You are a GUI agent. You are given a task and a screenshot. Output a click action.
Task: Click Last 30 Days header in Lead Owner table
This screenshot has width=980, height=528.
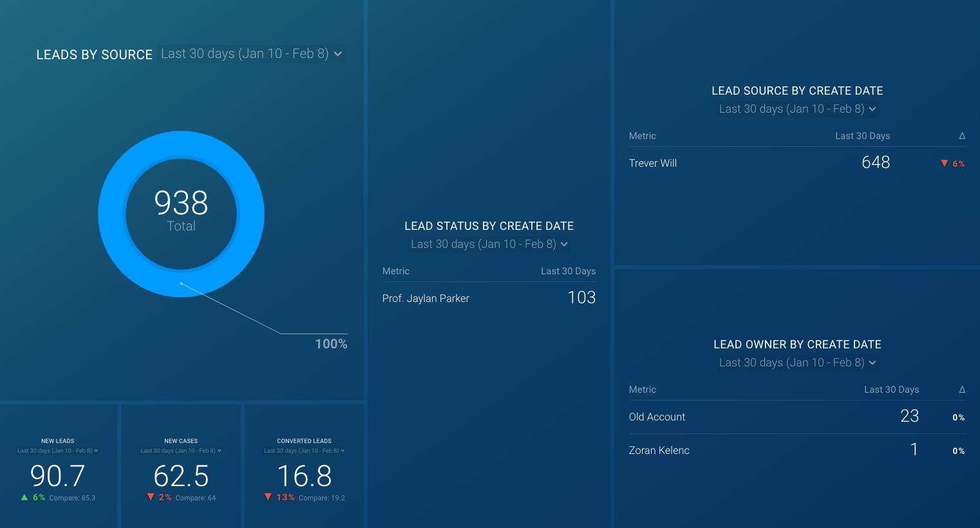tap(891, 390)
